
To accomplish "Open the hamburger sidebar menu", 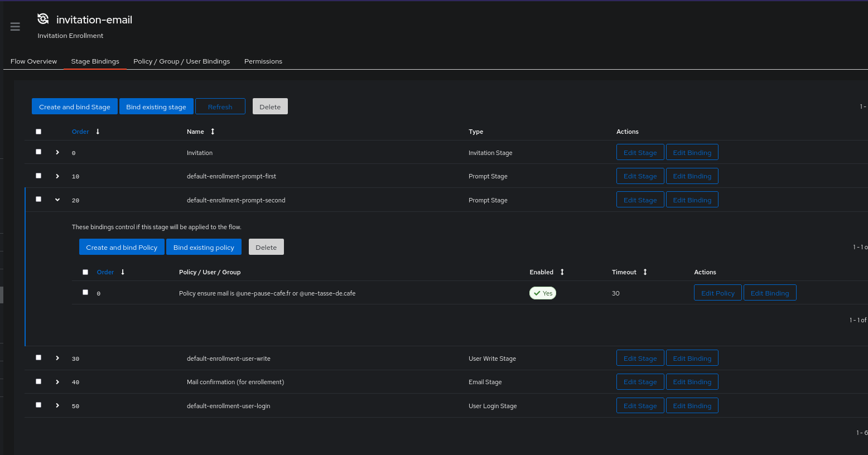I will (x=15, y=27).
